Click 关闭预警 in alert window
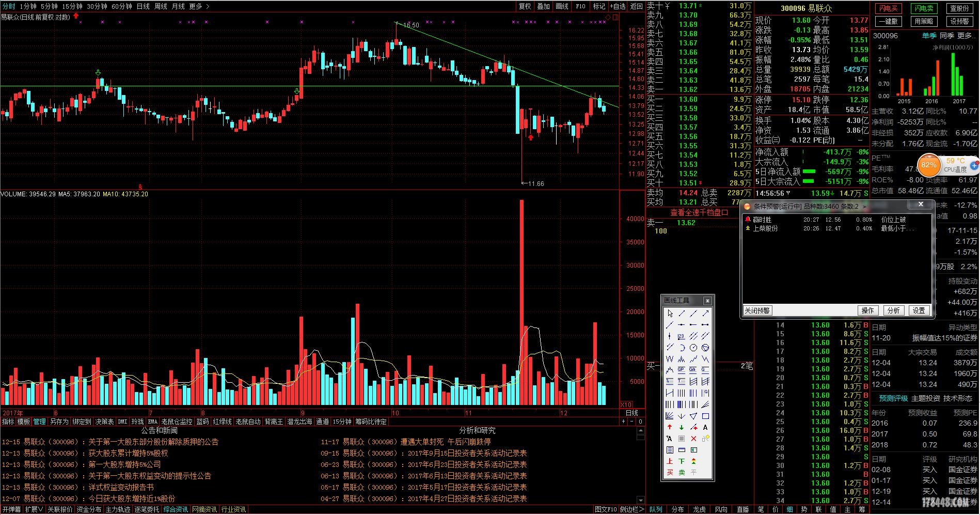Image resolution: width=980 pixels, height=515 pixels. click(757, 310)
